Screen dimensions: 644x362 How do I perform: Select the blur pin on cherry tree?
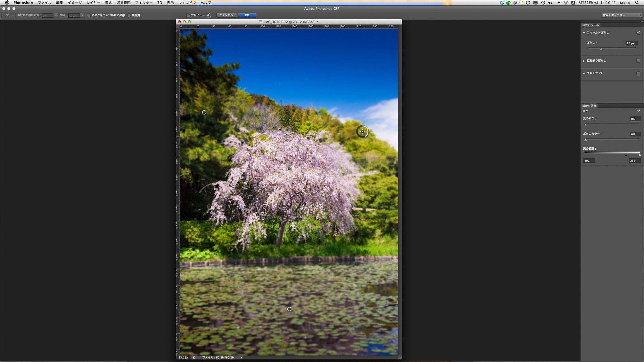point(289,169)
